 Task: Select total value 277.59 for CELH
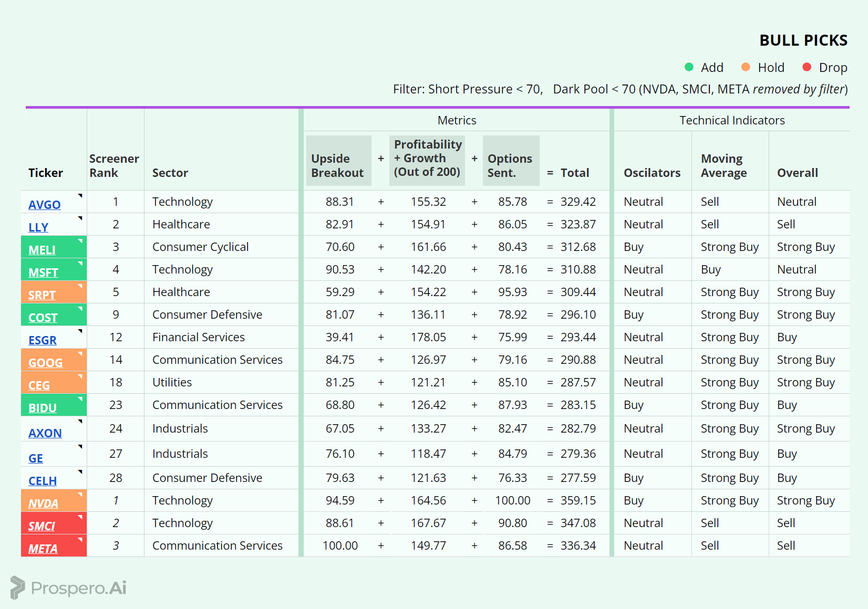click(x=578, y=478)
